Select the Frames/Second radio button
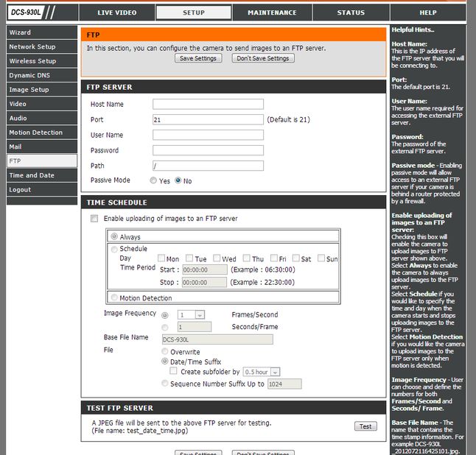Image resolution: width=476 pixels, height=455 pixels. point(165,315)
